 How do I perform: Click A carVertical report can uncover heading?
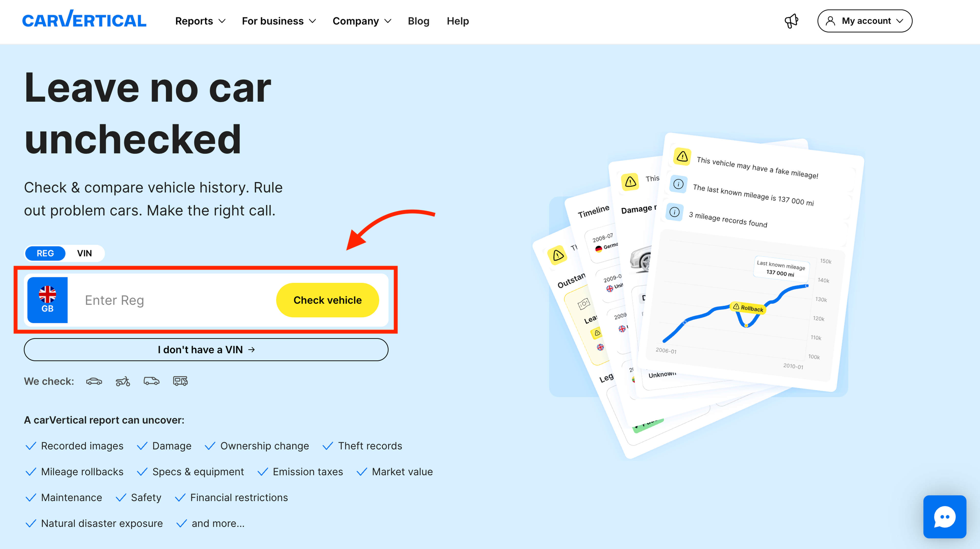pyautogui.click(x=104, y=420)
